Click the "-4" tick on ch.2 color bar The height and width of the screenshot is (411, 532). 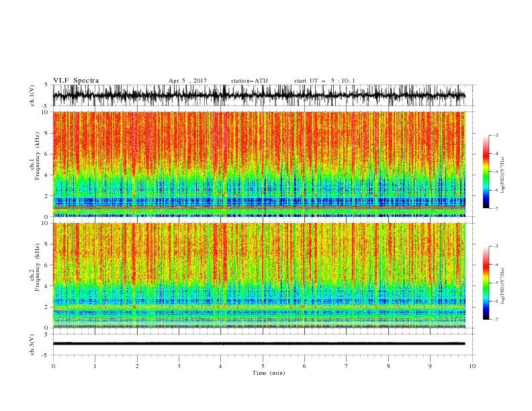coord(495,265)
